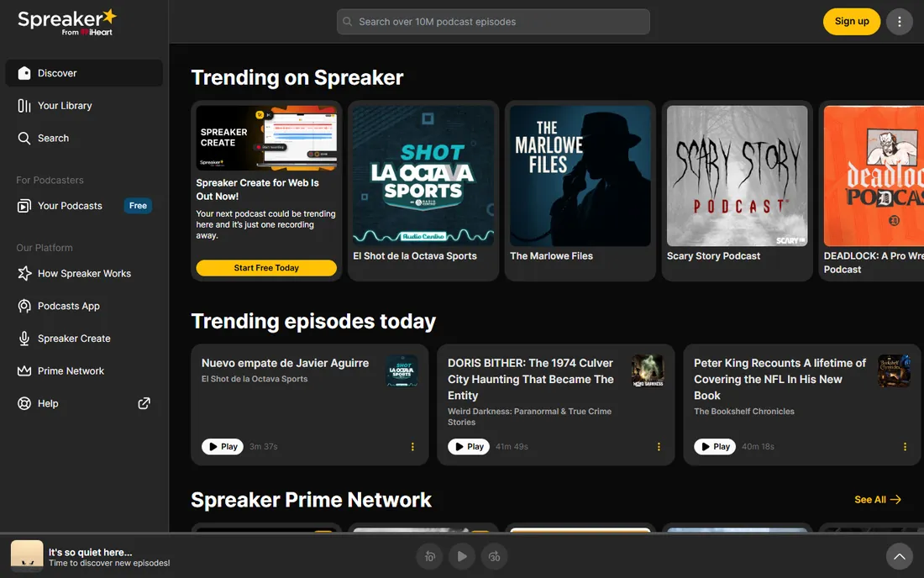Click the Bookshelf Chronicles episode thumbnail
Screen dimensions: 924x578
tap(894, 370)
